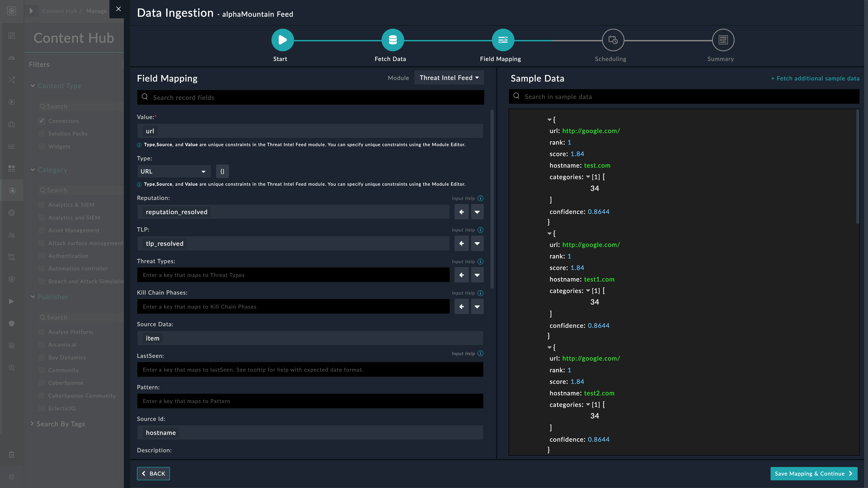Image resolution: width=868 pixels, height=488 pixels.
Task: Toggle the Authentication checkbox
Action: click(41, 256)
